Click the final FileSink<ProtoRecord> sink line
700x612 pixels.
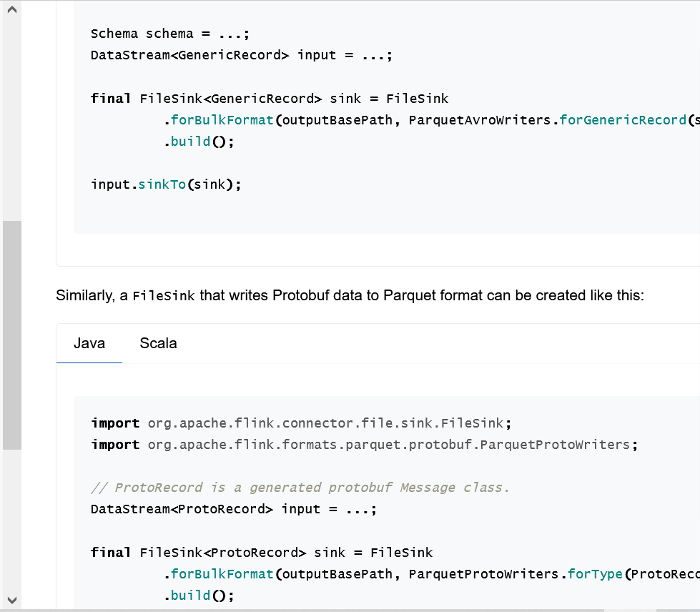pyautogui.click(x=262, y=553)
